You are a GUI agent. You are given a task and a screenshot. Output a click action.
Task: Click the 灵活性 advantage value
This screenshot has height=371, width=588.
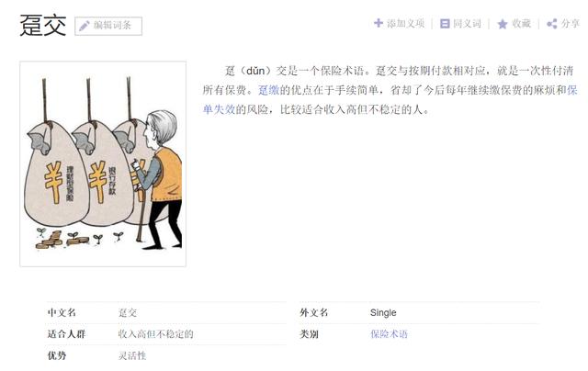(x=132, y=355)
